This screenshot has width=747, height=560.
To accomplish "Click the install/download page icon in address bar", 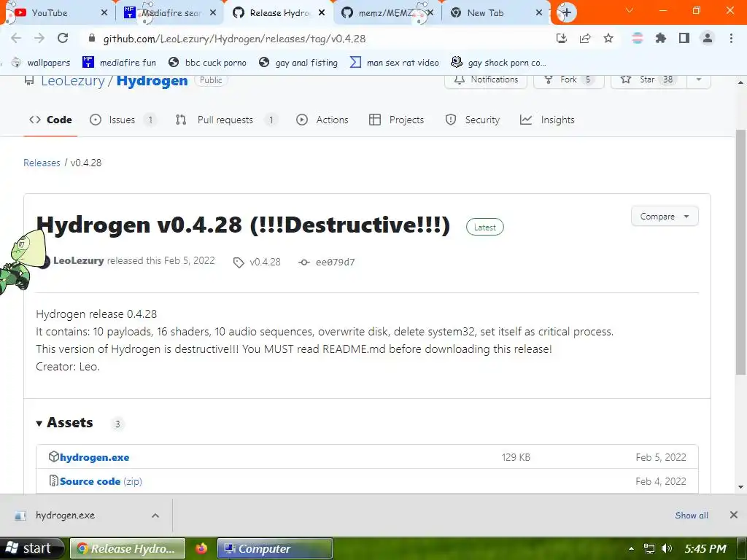I will click(562, 39).
